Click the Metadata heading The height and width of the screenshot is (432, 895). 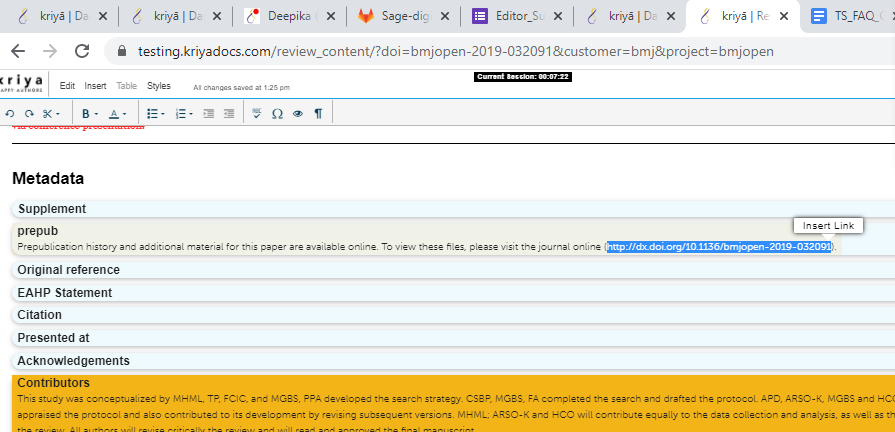click(x=48, y=179)
